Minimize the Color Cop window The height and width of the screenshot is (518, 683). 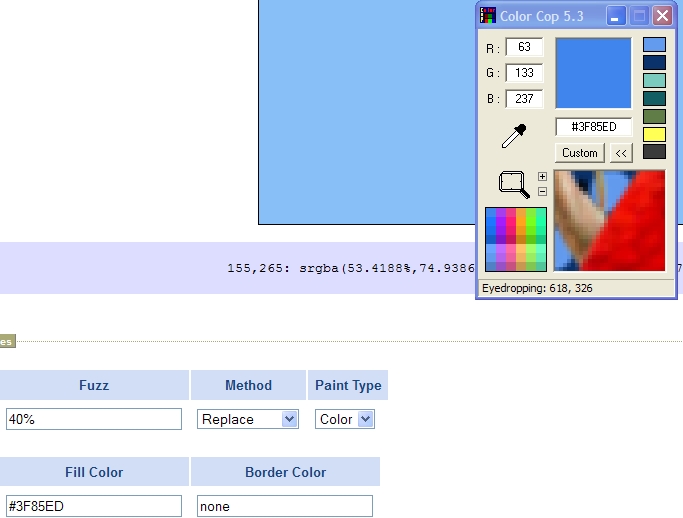(x=617, y=16)
